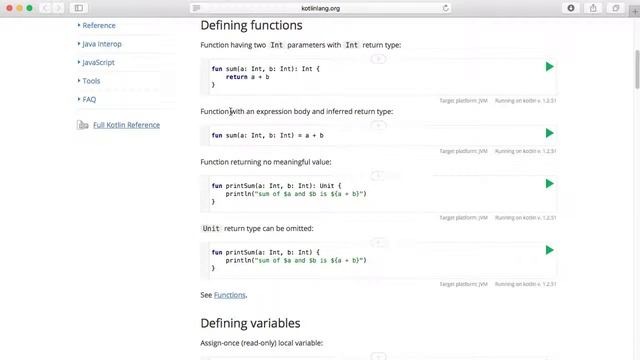
Task: Click 'Function returning no meaningful value:' text
Action: pyautogui.click(x=266, y=162)
